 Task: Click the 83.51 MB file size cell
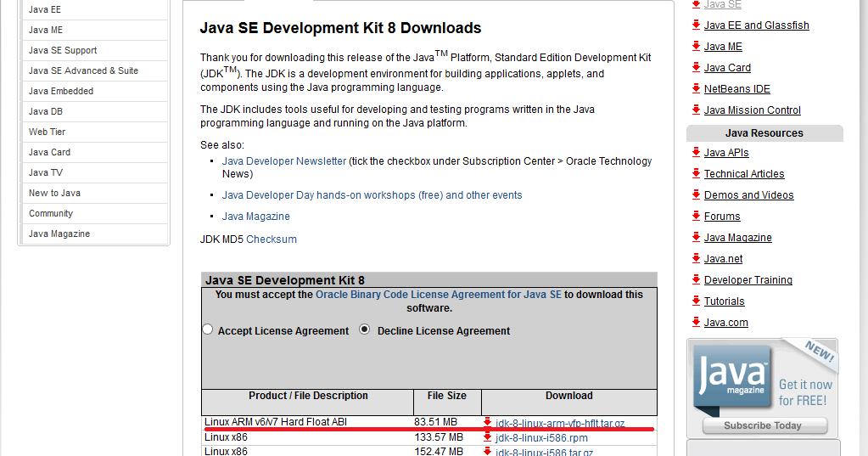pyautogui.click(x=435, y=422)
